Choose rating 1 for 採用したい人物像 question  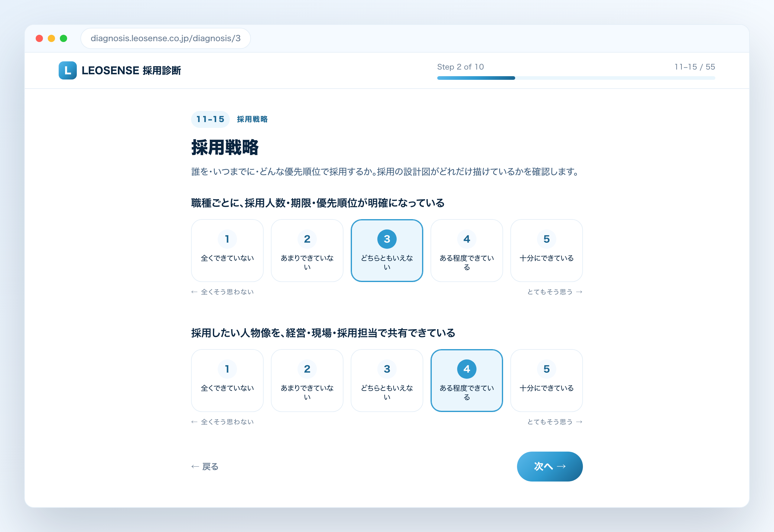pos(227,380)
